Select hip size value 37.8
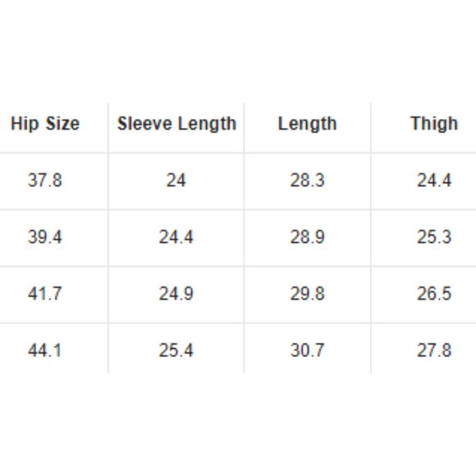476x476 pixels. [x=45, y=180]
